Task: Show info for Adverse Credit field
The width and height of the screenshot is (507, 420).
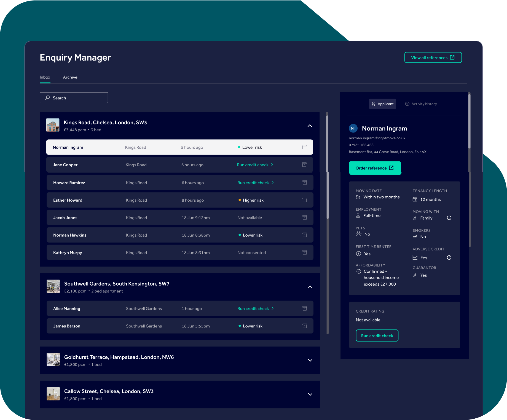Action: click(x=449, y=258)
